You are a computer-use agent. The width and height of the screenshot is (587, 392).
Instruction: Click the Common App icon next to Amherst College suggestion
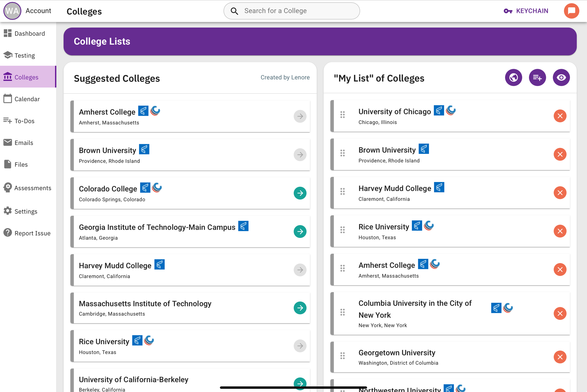point(143,111)
